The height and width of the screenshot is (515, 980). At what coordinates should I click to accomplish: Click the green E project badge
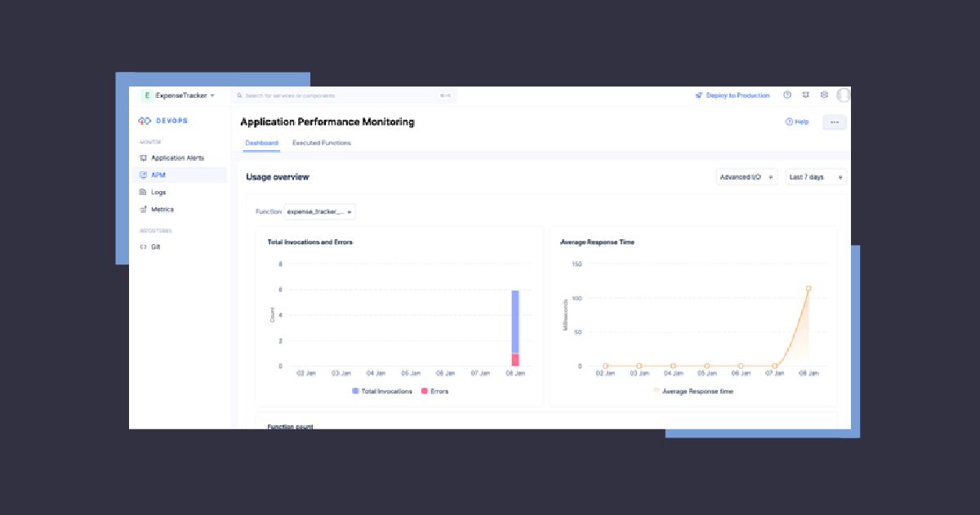[x=147, y=95]
